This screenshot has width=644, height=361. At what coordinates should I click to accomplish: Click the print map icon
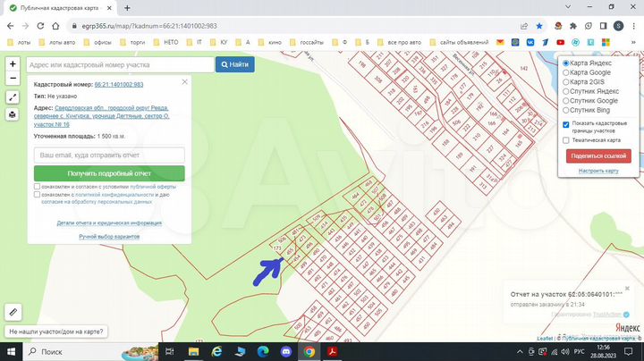[x=13, y=114]
